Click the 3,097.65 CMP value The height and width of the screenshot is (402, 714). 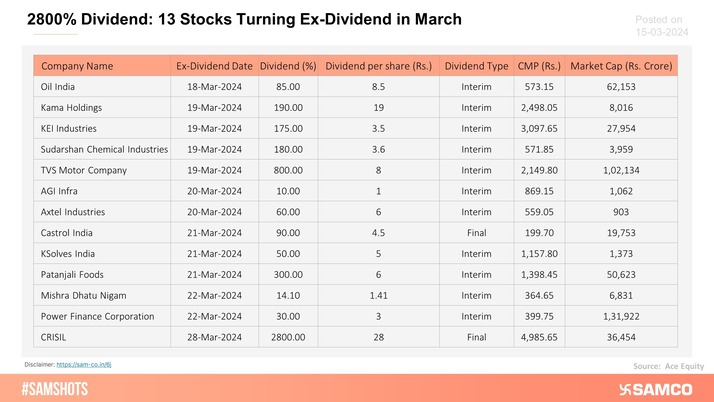(539, 128)
